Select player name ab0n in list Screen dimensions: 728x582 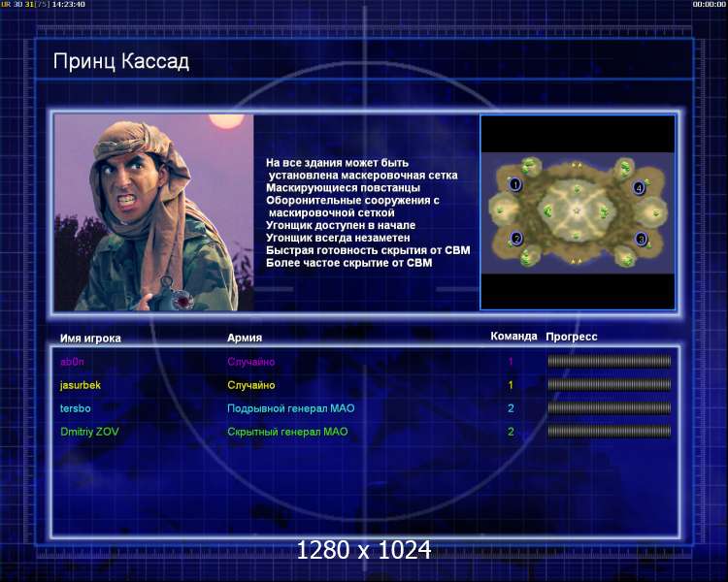73,362
